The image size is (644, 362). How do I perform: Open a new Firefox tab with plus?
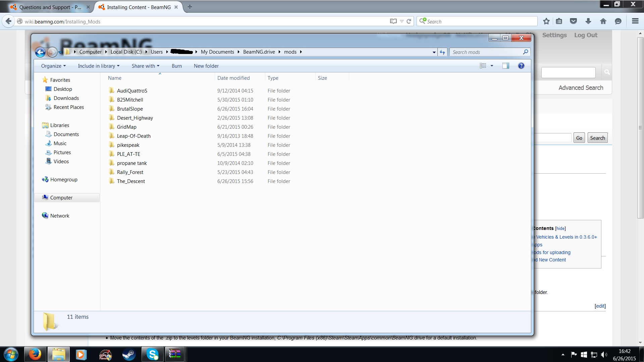click(x=190, y=7)
